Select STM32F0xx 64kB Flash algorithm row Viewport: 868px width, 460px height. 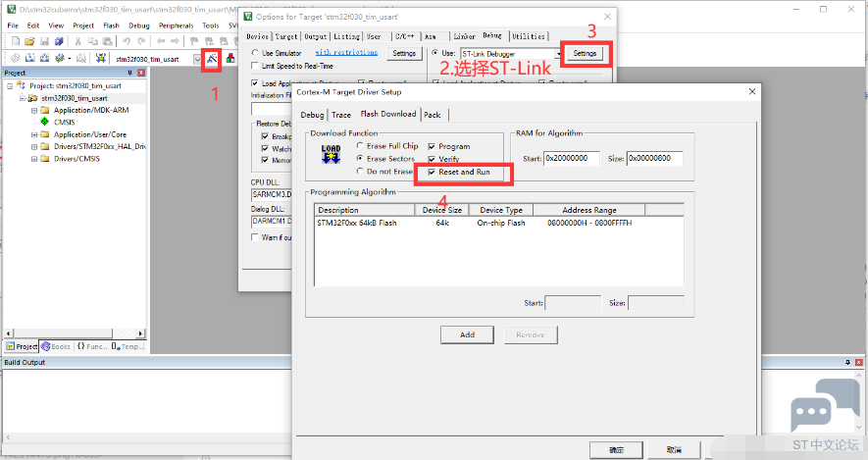pos(499,223)
